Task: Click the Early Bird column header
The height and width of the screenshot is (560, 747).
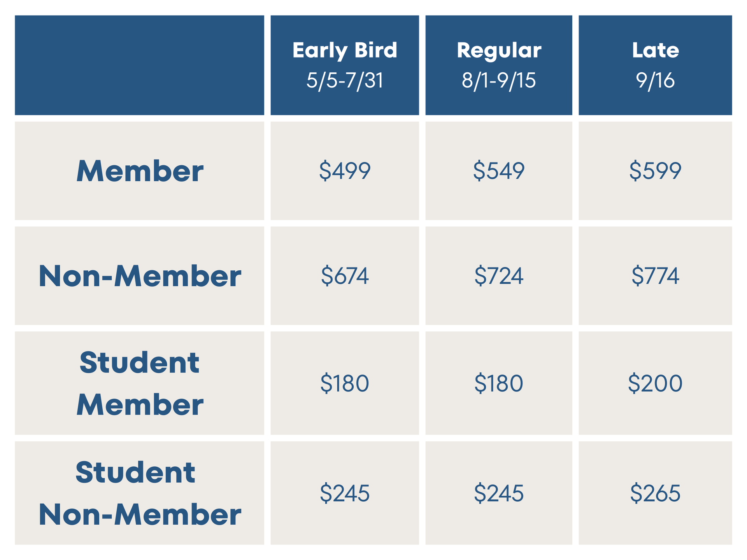Action: [x=345, y=65]
